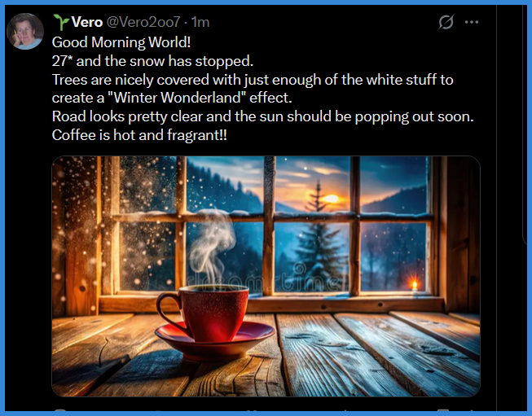Screen dimensions: 532x416
Task: Click the cut-off bookmark icon below the image
Action: click(444, 410)
